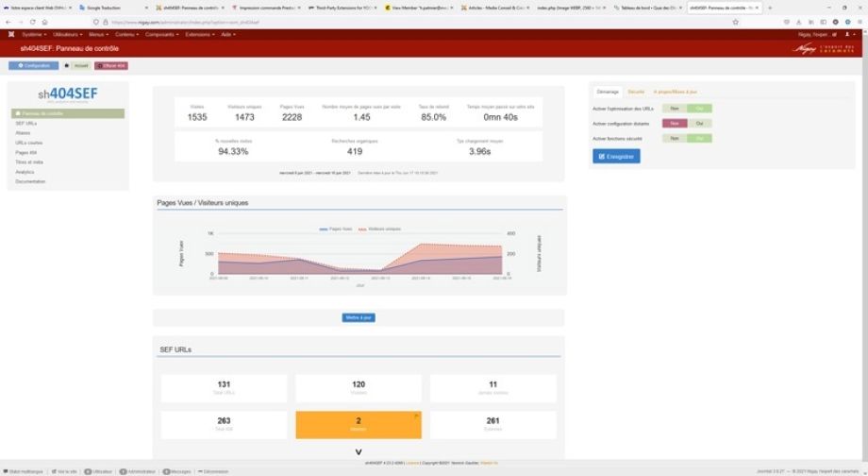Set 'Activer l'optimisation des URLs' to Oui
Viewport: 868px width, 476px height.
700,109
